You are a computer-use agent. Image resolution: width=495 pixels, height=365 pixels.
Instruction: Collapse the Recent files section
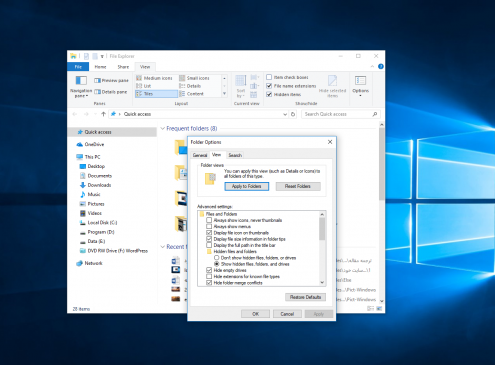click(163, 247)
